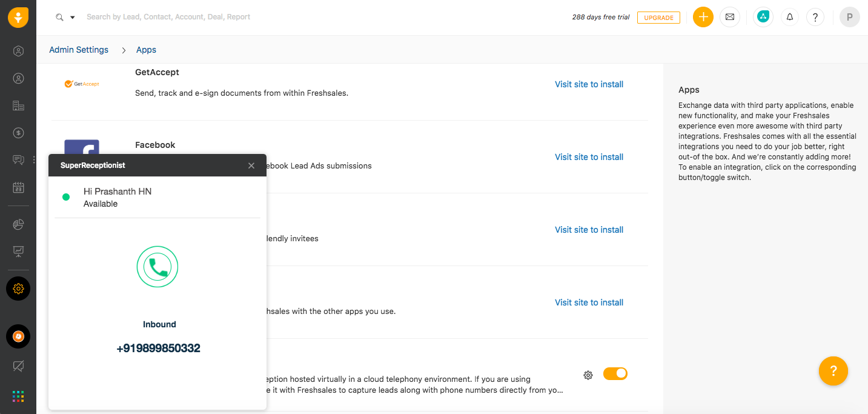Close the SuperReceptionist widget
Image resolution: width=868 pixels, height=414 pixels.
[x=251, y=165]
